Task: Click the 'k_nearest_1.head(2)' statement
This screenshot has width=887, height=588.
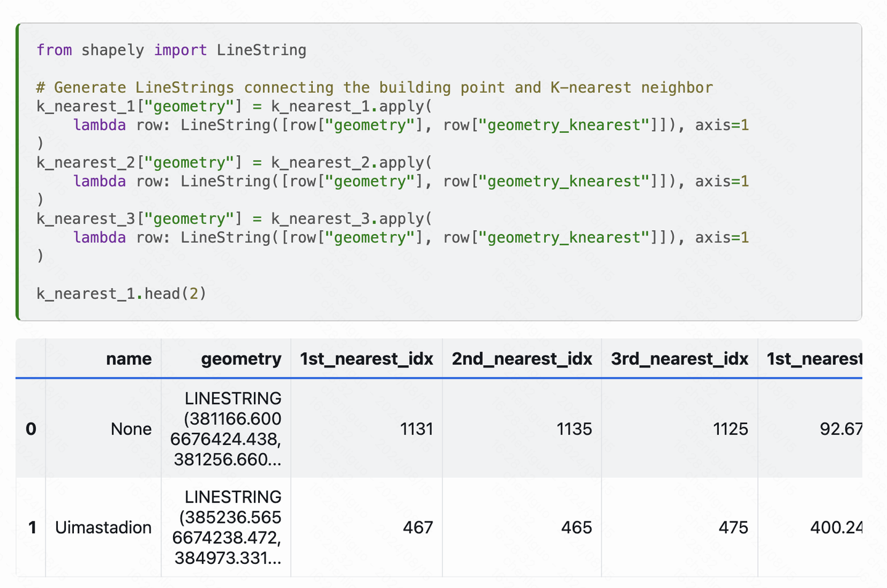Action: [121, 293]
